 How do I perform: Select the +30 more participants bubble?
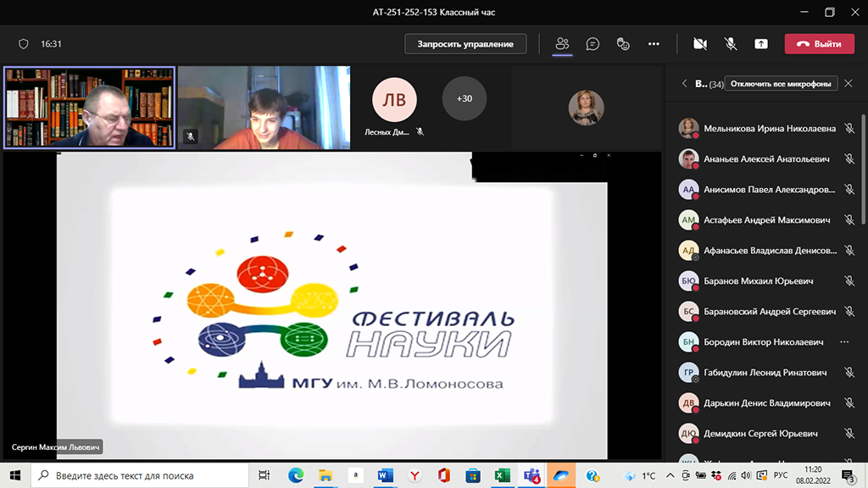464,98
